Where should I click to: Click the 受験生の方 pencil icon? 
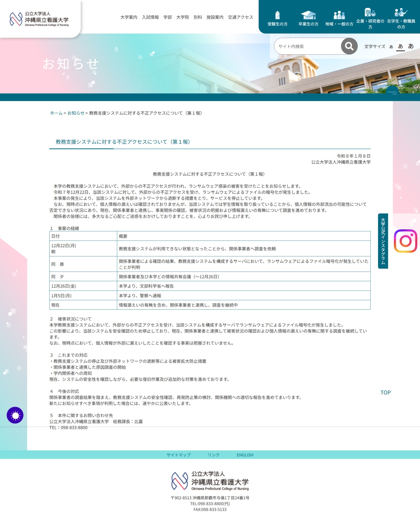277,15
